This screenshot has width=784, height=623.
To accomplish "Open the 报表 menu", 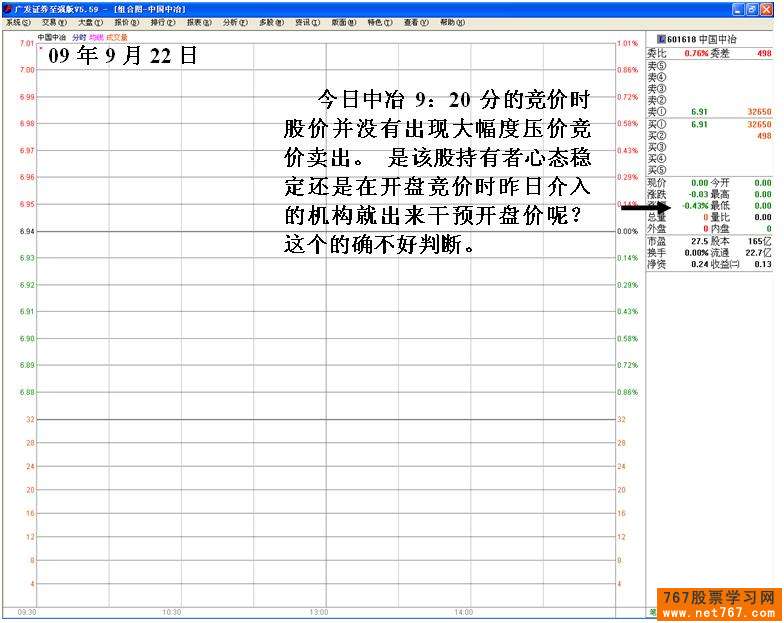I will (199, 22).
